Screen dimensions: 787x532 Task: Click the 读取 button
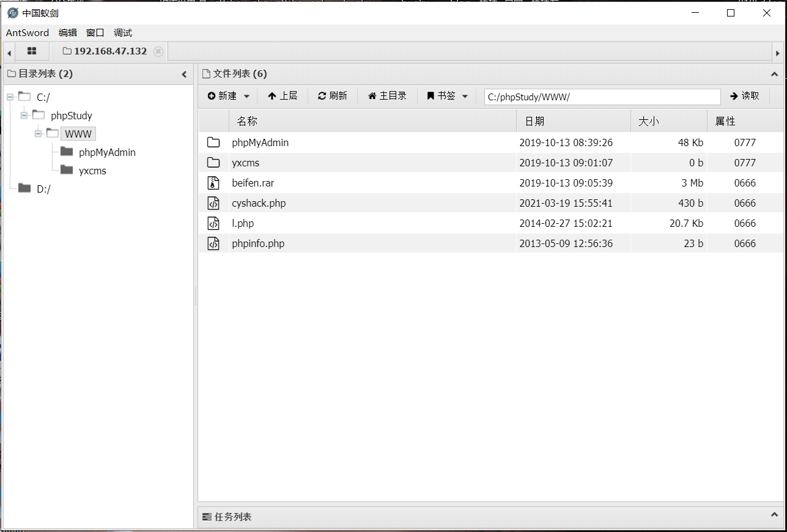745,96
